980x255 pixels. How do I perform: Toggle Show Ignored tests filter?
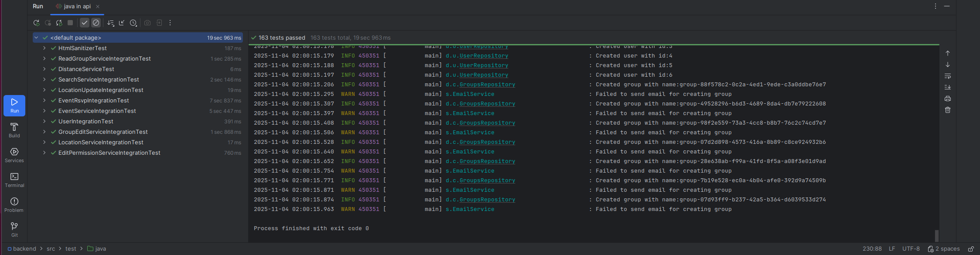(x=96, y=23)
